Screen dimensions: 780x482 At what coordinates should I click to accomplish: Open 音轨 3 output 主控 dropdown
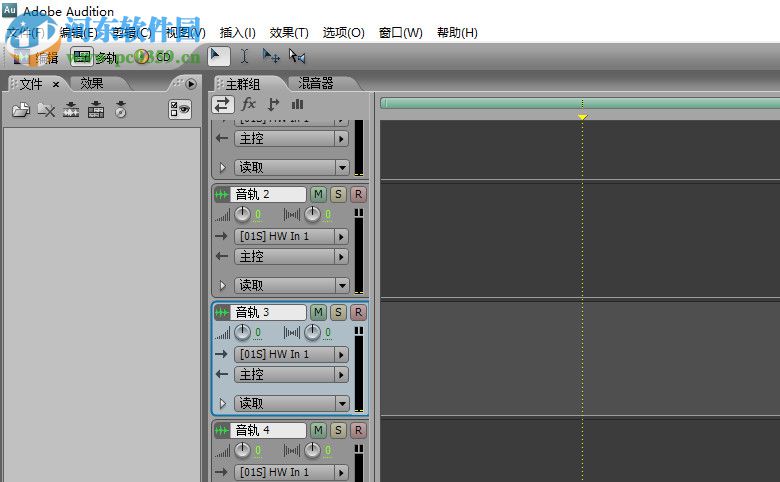pos(291,374)
